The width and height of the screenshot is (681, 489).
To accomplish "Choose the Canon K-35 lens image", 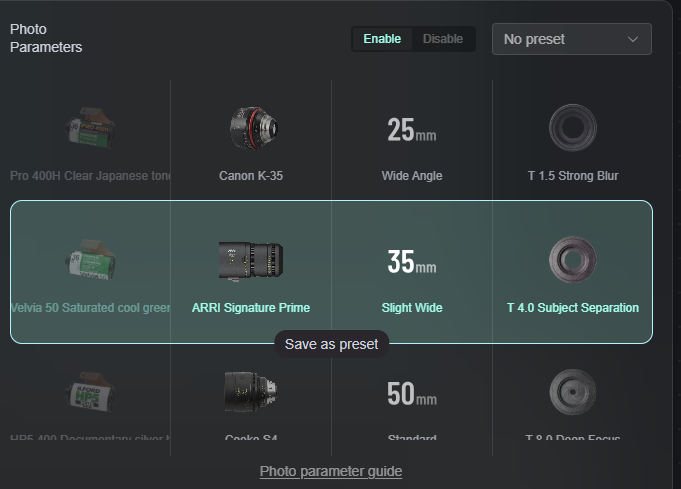I will point(254,128).
